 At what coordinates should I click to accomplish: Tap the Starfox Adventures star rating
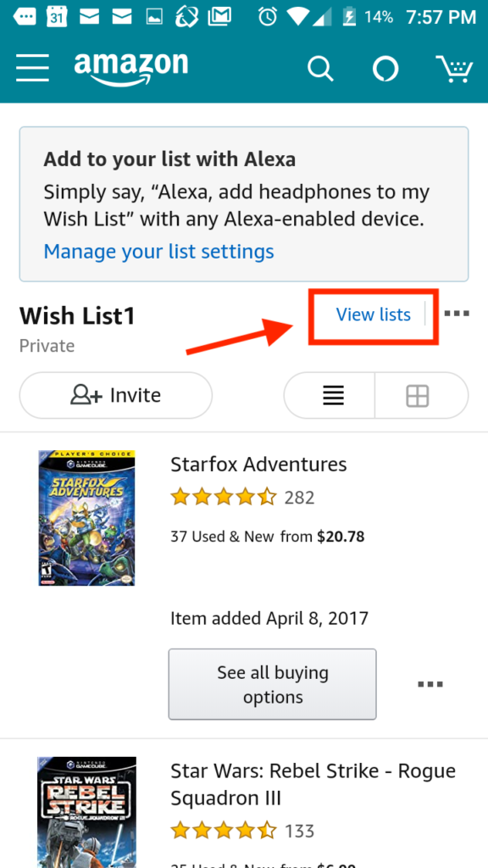click(224, 498)
